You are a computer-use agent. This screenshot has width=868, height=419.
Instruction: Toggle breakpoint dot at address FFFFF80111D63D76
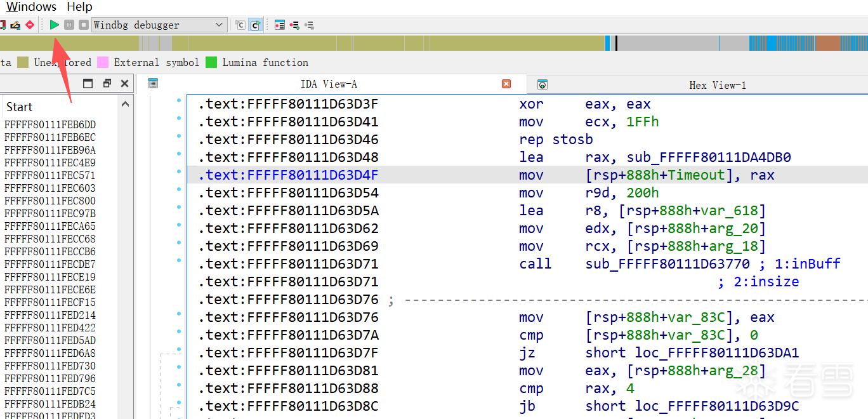(179, 314)
